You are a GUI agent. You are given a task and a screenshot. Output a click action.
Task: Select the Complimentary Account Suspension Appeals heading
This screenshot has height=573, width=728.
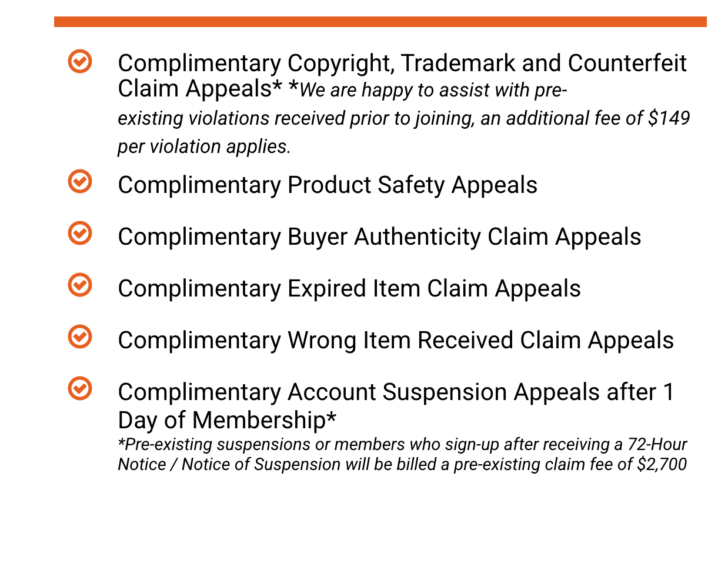(395, 392)
